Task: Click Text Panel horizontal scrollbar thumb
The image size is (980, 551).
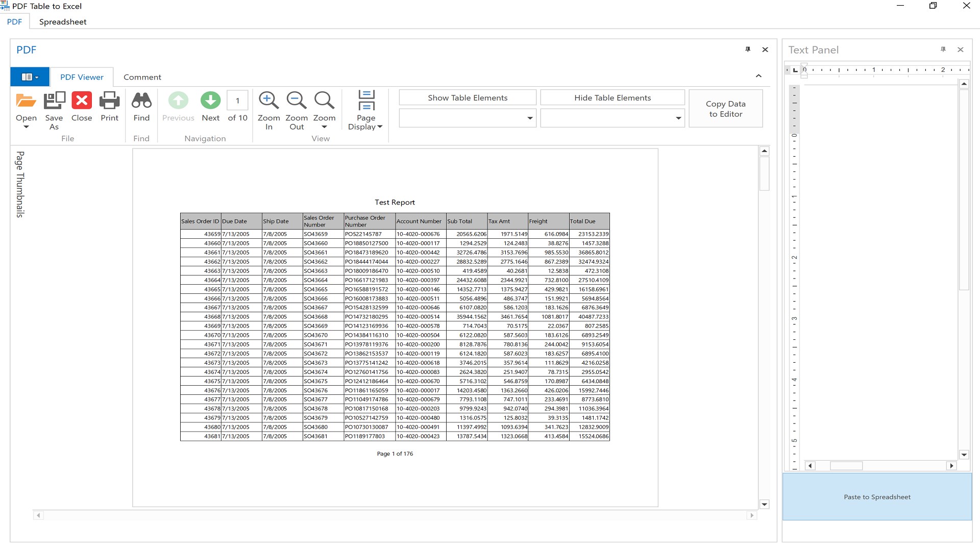Action: click(846, 466)
